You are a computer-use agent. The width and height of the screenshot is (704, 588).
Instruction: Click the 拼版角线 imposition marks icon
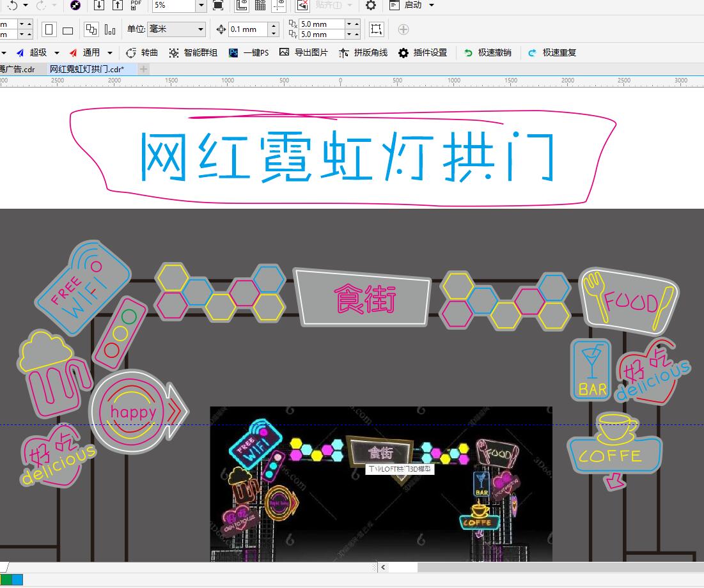pyautogui.click(x=343, y=53)
